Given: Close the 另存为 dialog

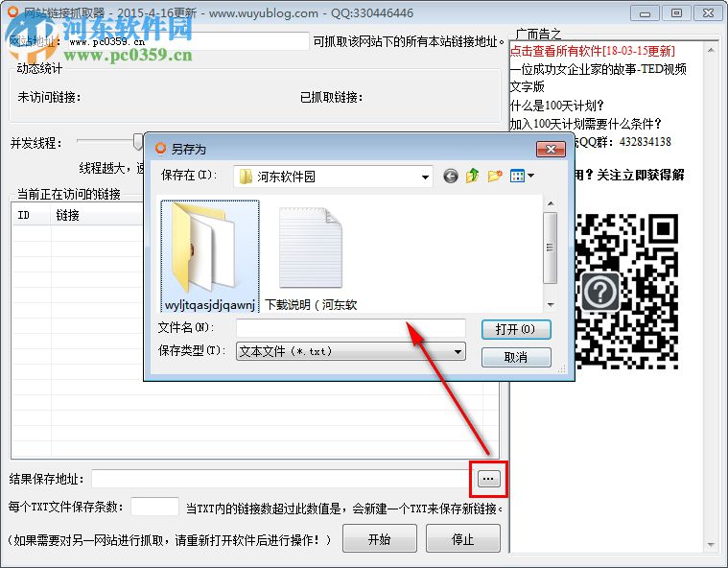Looking at the screenshot, I should point(551,149).
